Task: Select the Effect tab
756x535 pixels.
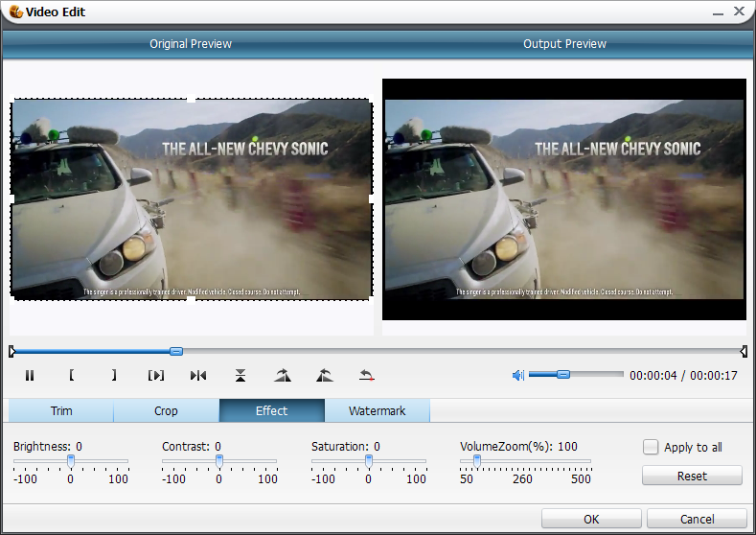Action: click(x=271, y=411)
